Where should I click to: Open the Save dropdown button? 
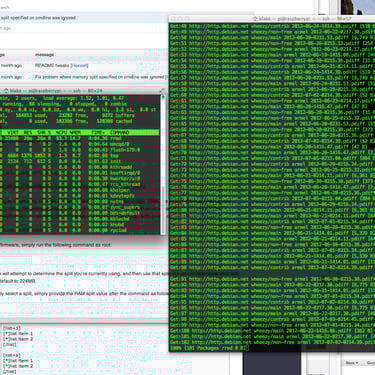coord(352,363)
